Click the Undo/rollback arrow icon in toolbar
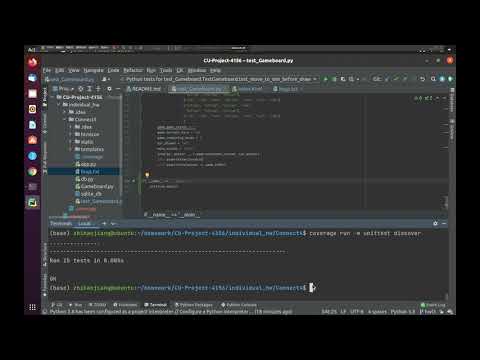Screen dimensions: 480x360 click(422, 79)
